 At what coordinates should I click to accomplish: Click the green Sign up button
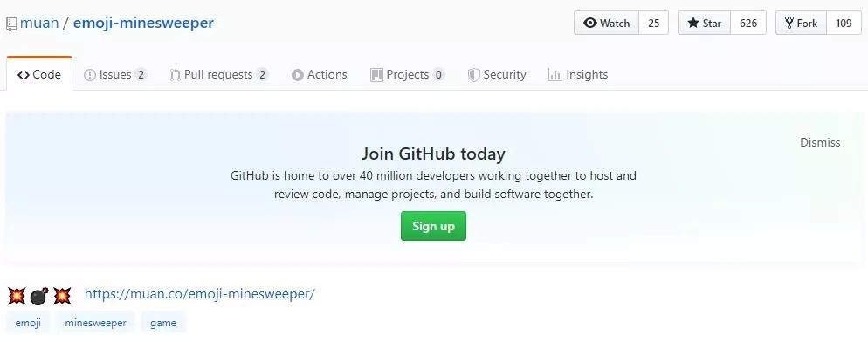[433, 226]
